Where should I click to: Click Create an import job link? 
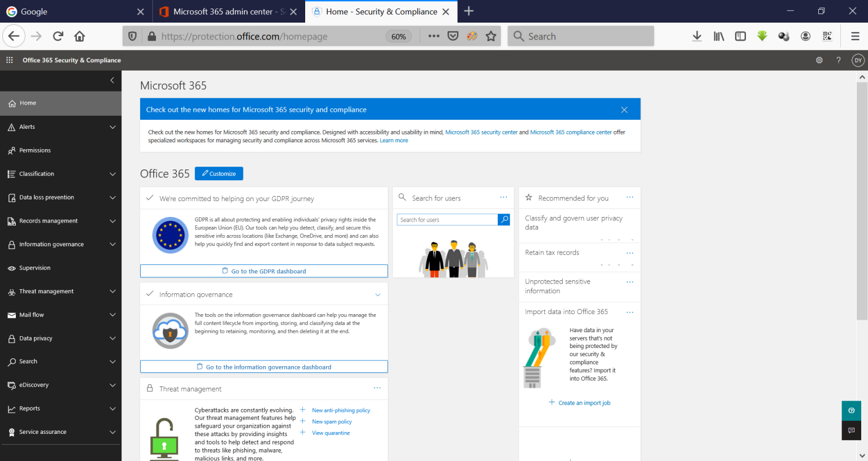(584, 403)
